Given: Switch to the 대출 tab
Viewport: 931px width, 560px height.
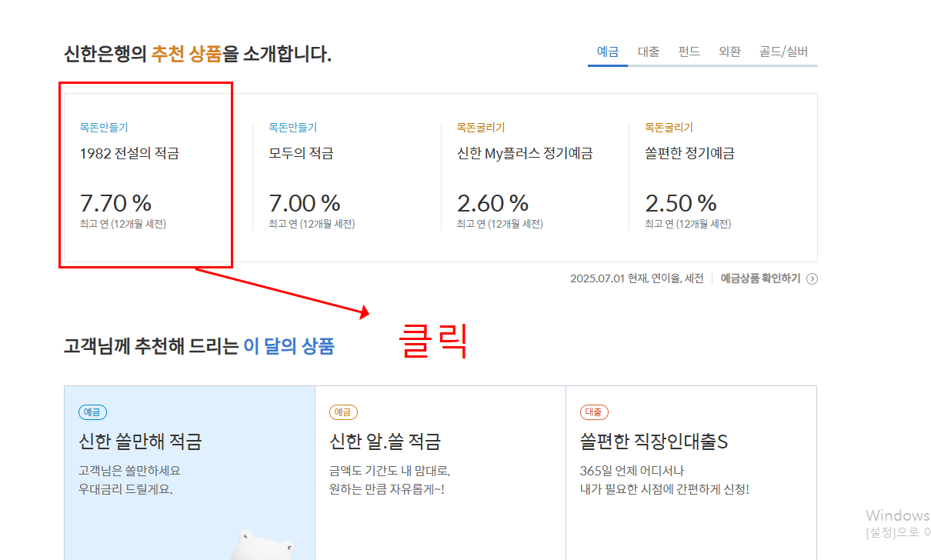Looking at the screenshot, I should (x=649, y=52).
